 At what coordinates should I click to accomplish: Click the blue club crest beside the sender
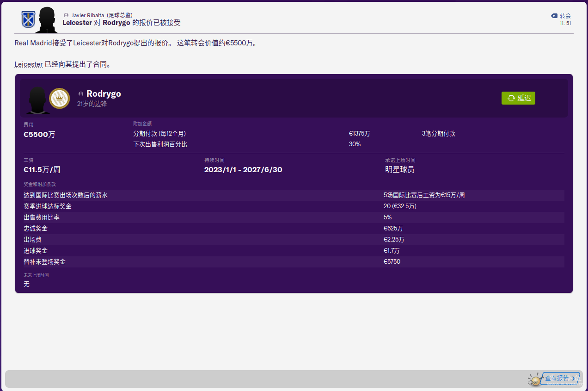pyautogui.click(x=28, y=19)
